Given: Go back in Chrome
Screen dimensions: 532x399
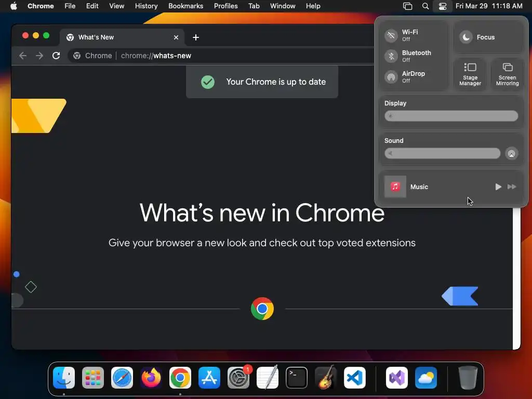Looking at the screenshot, I should point(23,56).
